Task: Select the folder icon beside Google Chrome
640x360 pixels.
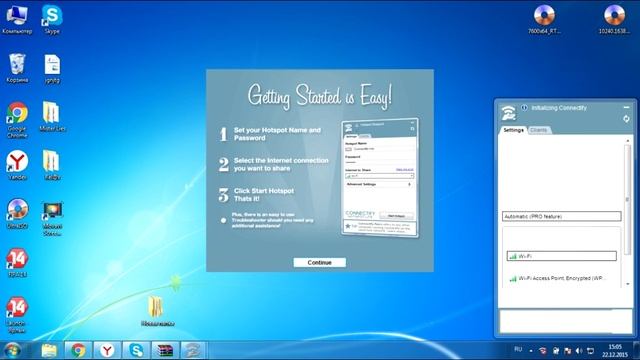Action: tap(52, 117)
